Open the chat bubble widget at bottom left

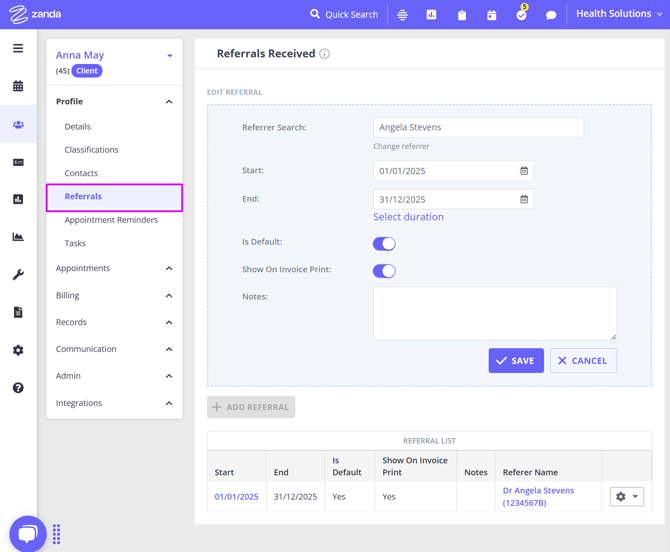(28, 534)
